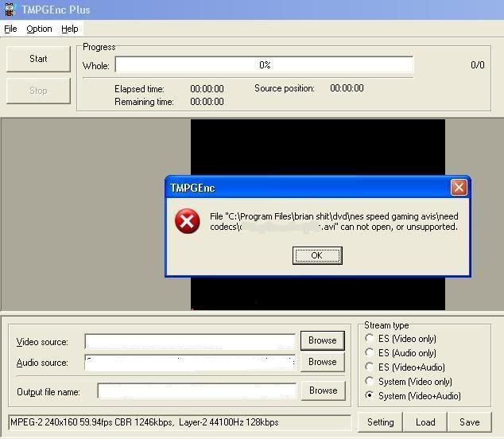Click the MPEG-2 240x160 status text
Viewport: 504px width, 439px height.
click(145, 422)
